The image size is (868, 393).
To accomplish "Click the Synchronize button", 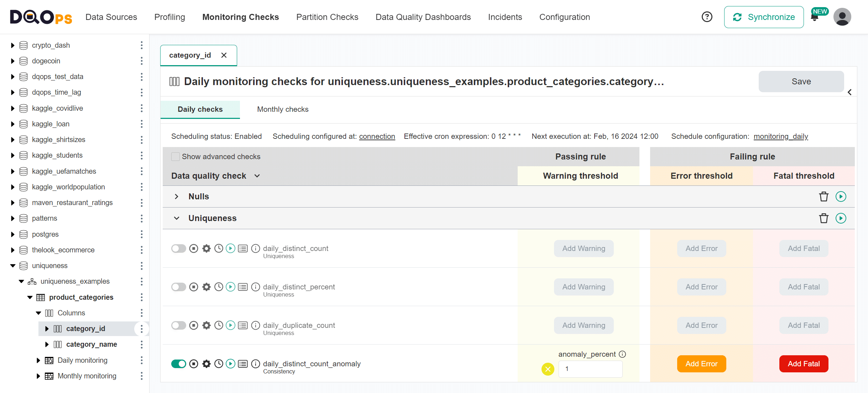I will click(x=764, y=17).
